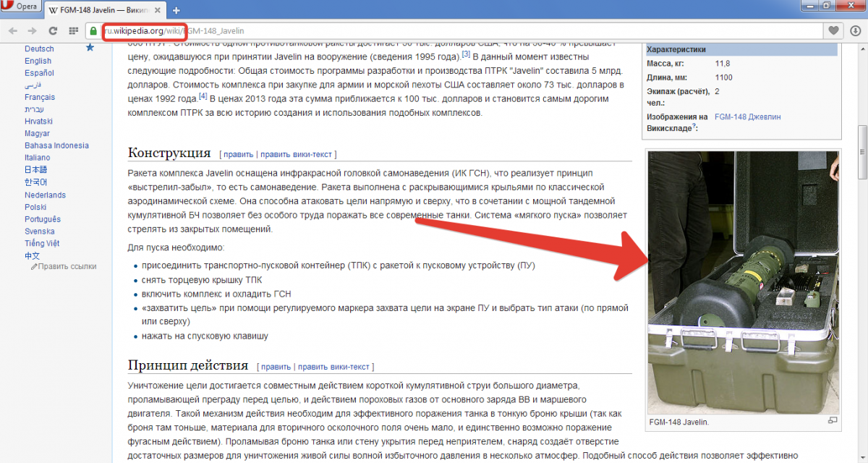Select the FGM-148 Javelin browser tab

click(x=104, y=11)
